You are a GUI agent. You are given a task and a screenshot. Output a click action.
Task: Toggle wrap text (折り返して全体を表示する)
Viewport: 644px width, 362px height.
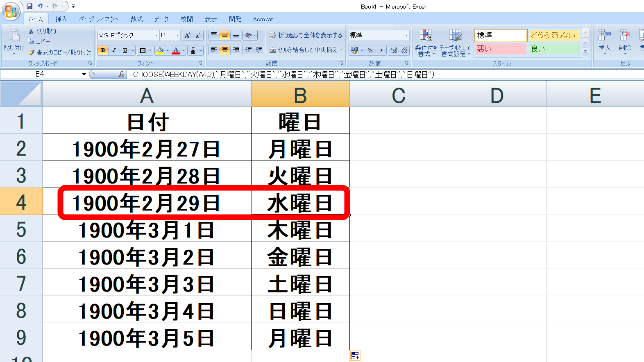pyautogui.click(x=306, y=36)
